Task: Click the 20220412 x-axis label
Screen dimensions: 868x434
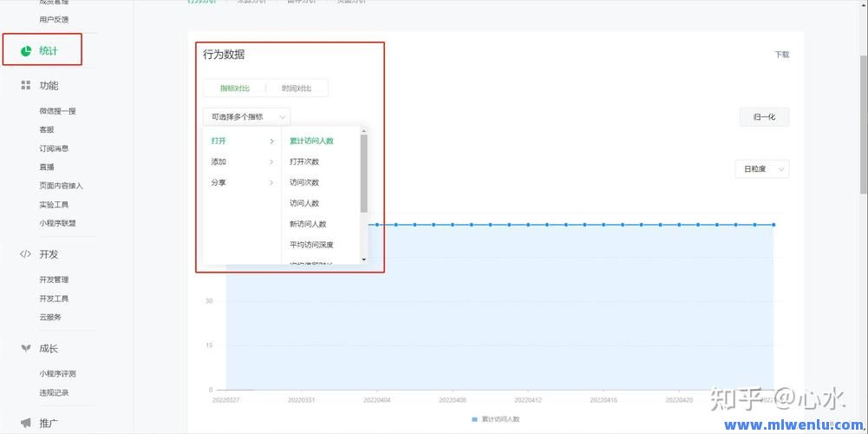Action: [x=527, y=399]
